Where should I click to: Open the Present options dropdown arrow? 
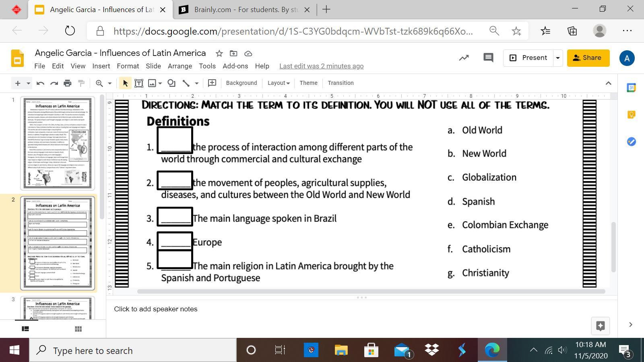click(x=557, y=58)
